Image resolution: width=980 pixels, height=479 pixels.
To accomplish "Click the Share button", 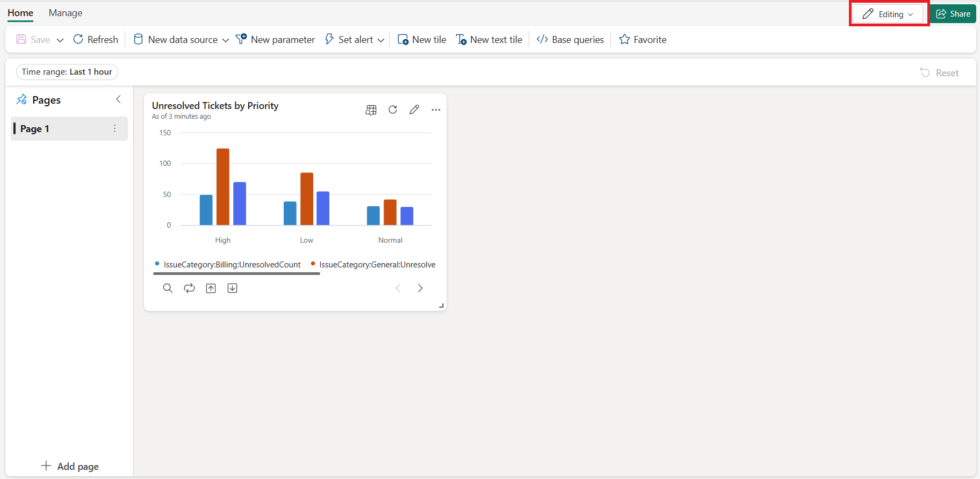I will [953, 14].
